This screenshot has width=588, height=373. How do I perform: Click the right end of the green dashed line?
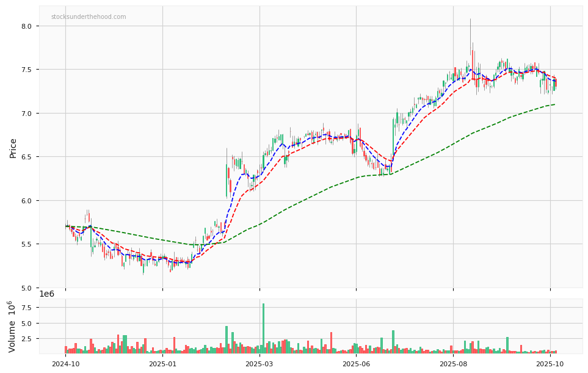(x=554, y=104)
